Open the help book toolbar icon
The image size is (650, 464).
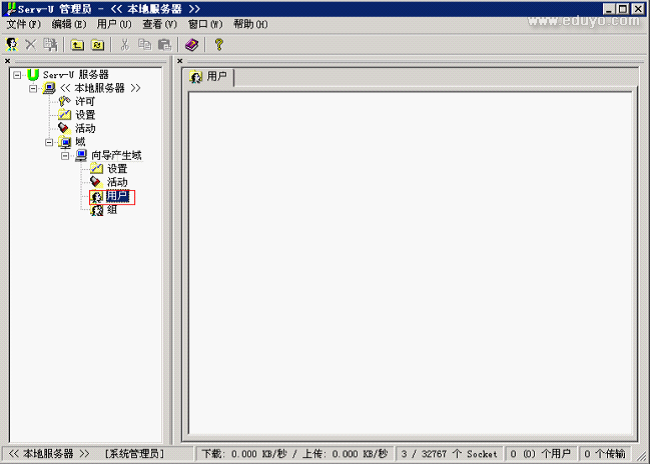[192, 44]
